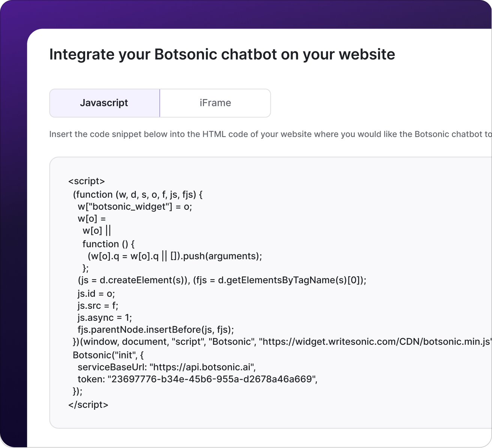This screenshot has height=448, width=492.
Task: Place cursor on the botsonic_widget assignment line
Action: (135, 206)
